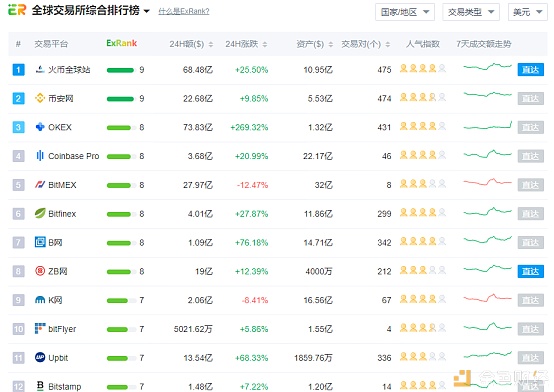554x392 pixels.
Task: Click 直达 button for Coinbase Pro
Action: (x=530, y=156)
